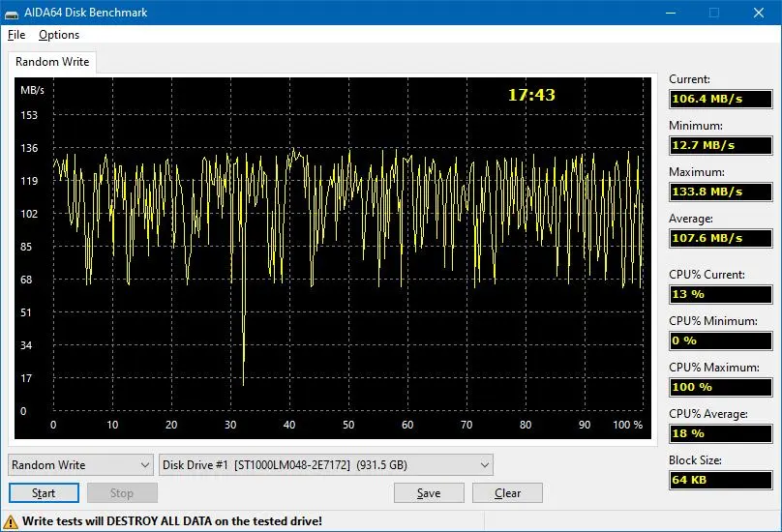This screenshot has height=532, width=782.
Task: Click the elapsed time 17:43 on graph
Action: (x=531, y=95)
